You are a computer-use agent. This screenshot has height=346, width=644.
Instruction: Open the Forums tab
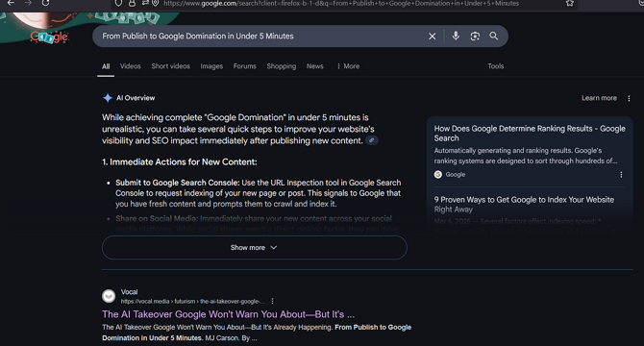coord(244,66)
